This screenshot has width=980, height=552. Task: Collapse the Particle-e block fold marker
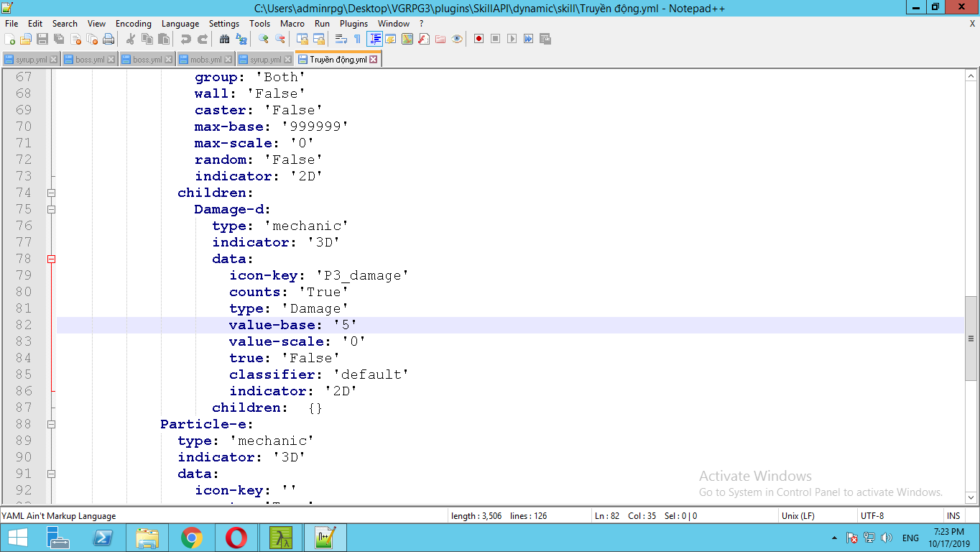51,425
